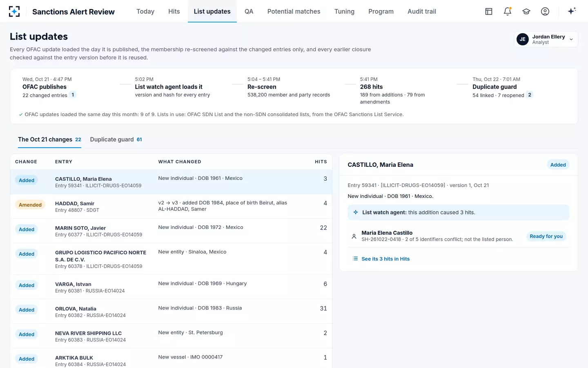Click the graduation cap learning icon
The width and height of the screenshot is (588, 368).
526,11
